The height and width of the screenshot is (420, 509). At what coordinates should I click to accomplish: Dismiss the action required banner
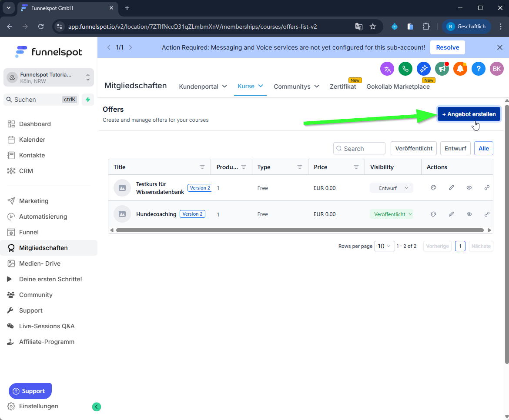click(499, 47)
